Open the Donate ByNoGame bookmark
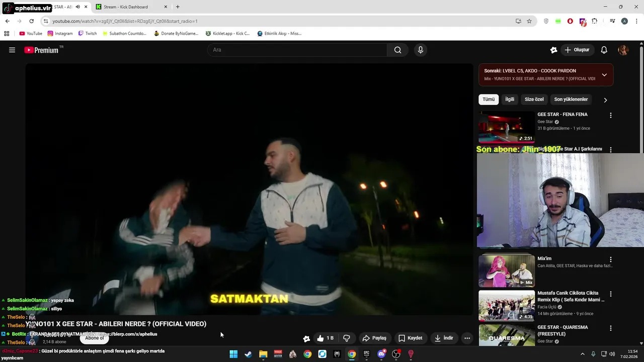The image size is (644, 362). click(x=177, y=34)
